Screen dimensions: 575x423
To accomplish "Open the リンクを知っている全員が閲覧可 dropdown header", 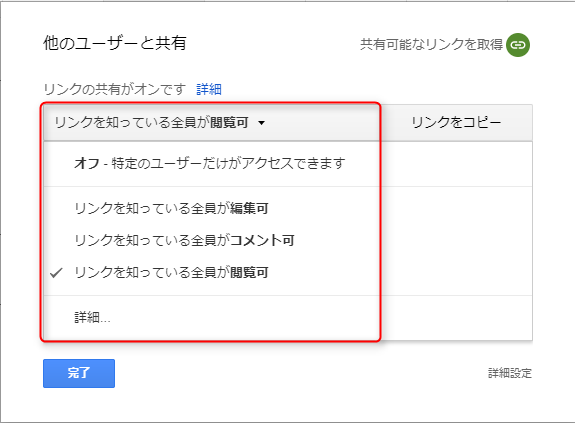I will click(x=212, y=122).
